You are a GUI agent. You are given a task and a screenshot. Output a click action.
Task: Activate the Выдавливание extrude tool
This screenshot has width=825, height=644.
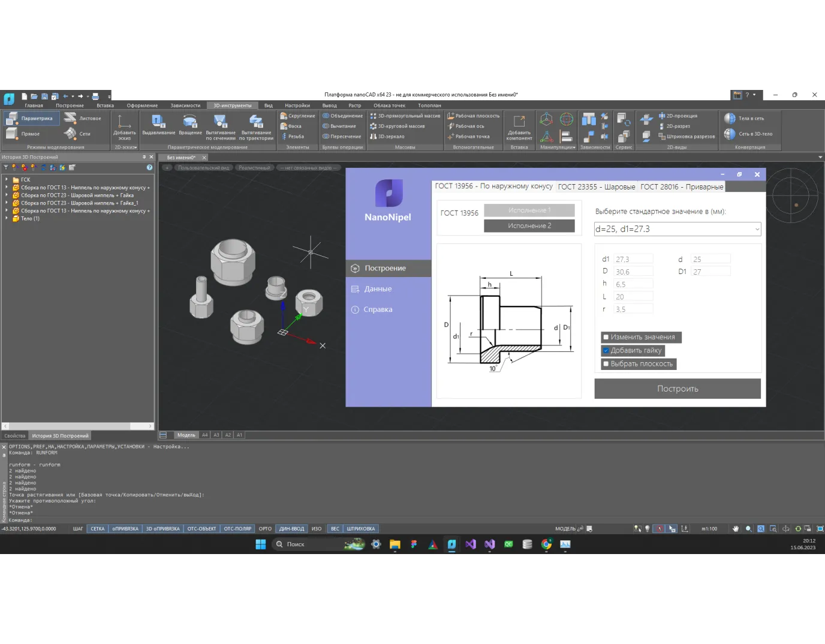pos(158,125)
